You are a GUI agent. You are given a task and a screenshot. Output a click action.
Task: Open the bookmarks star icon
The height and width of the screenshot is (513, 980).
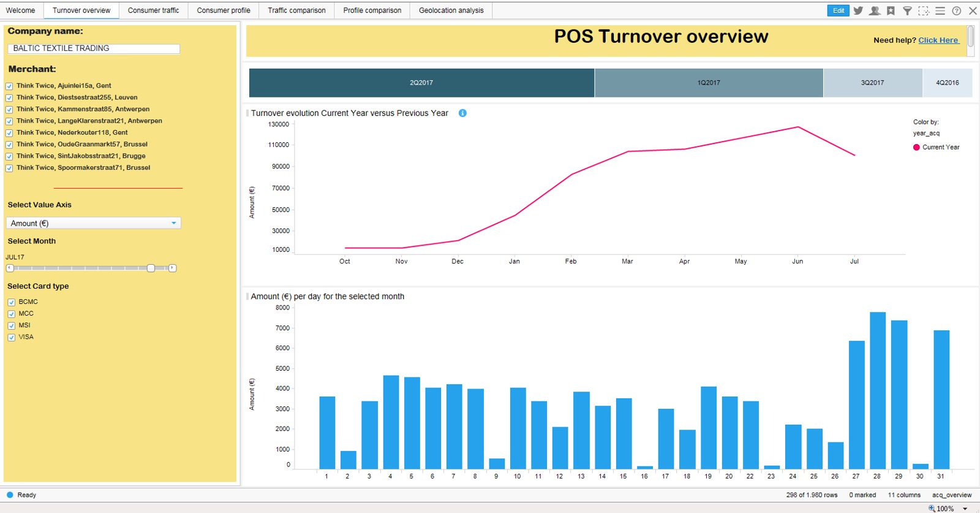(891, 10)
